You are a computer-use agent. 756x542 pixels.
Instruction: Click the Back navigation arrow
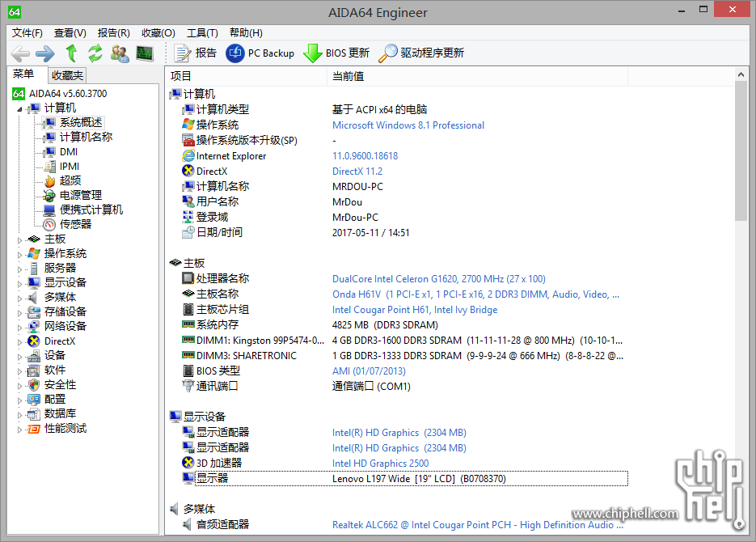(x=20, y=53)
